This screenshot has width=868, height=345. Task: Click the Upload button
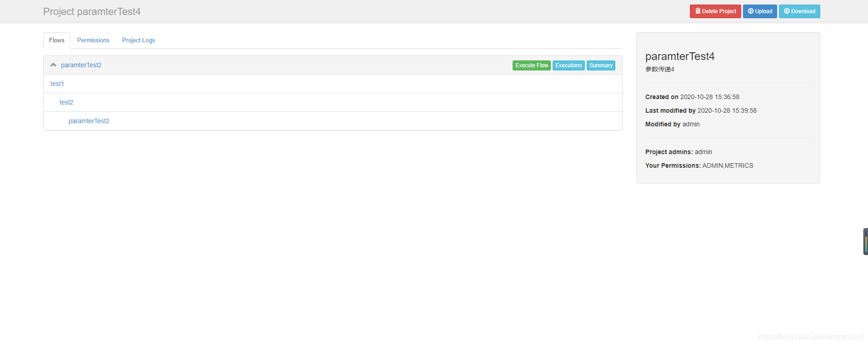(760, 11)
